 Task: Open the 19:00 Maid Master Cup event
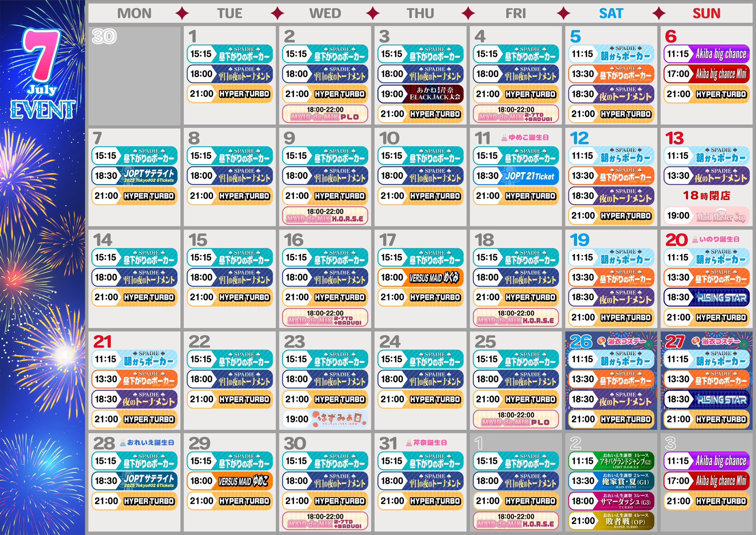pos(707,216)
